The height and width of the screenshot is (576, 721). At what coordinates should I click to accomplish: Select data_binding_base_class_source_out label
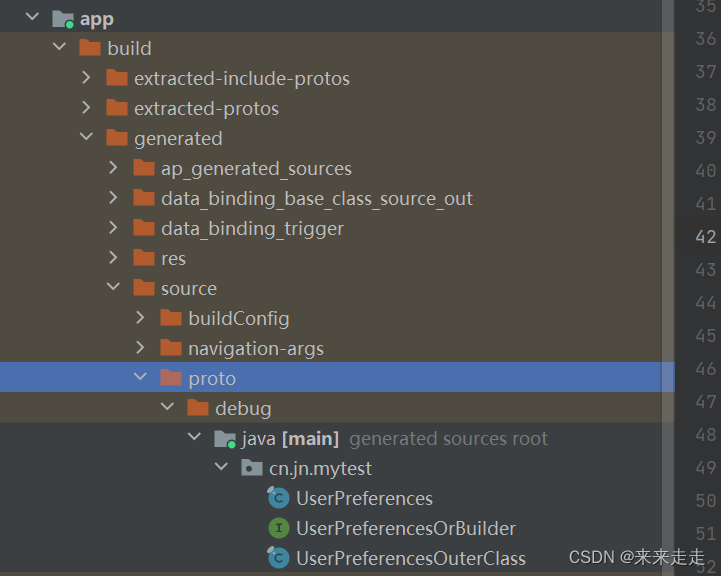click(317, 199)
